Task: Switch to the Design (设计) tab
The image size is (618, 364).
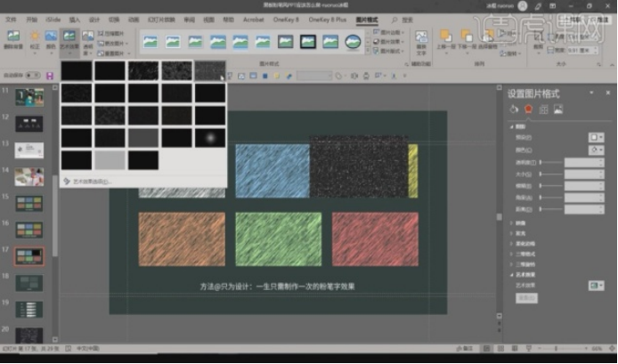Action: coord(94,20)
